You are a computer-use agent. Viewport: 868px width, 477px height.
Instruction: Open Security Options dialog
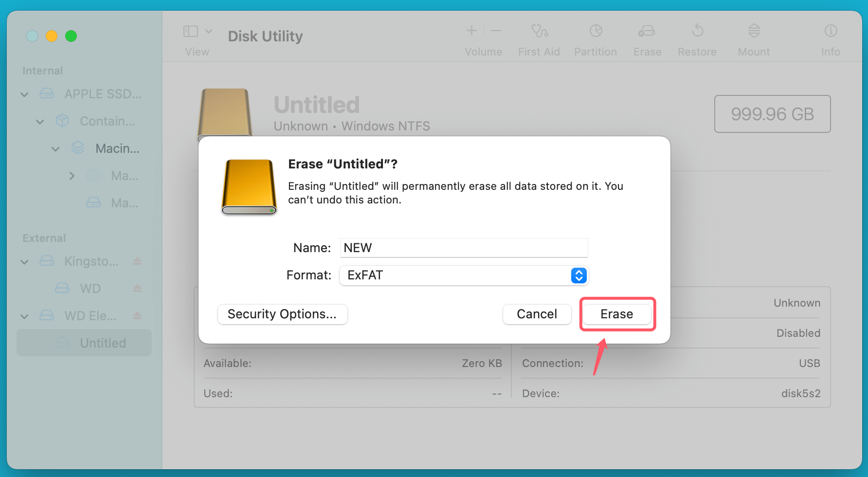tap(282, 314)
